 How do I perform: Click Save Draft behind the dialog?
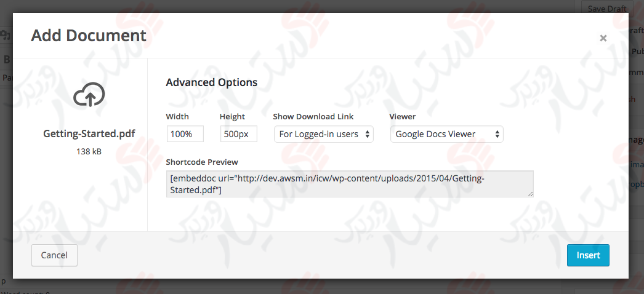point(606,8)
